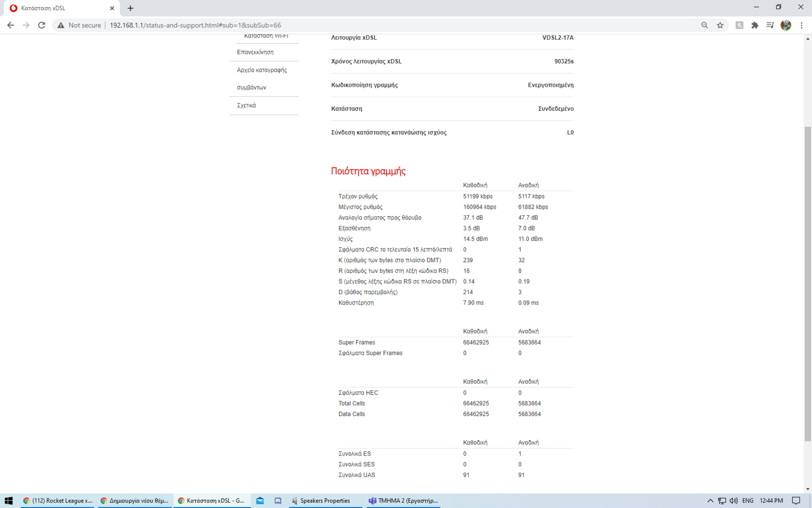The image size is (812, 508).
Task: Open the Επανεκκίνηση sidebar item
Action: tap(255, 52)
